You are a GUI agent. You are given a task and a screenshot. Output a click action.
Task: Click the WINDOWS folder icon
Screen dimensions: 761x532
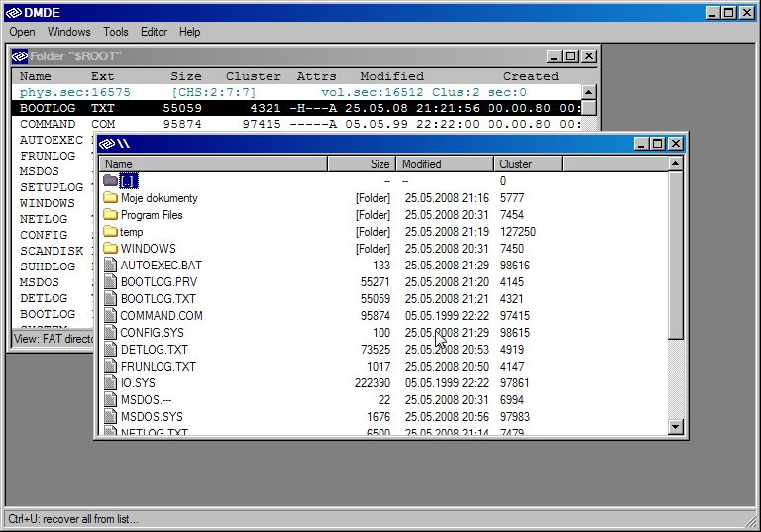pos(111,248)
